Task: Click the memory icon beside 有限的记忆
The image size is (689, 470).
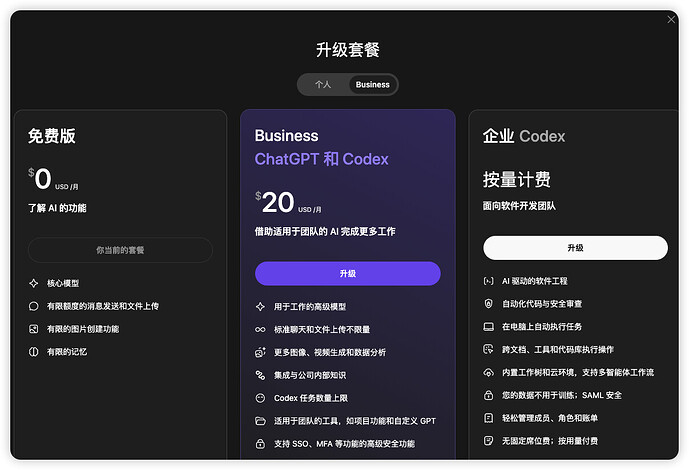Action: 34,352
